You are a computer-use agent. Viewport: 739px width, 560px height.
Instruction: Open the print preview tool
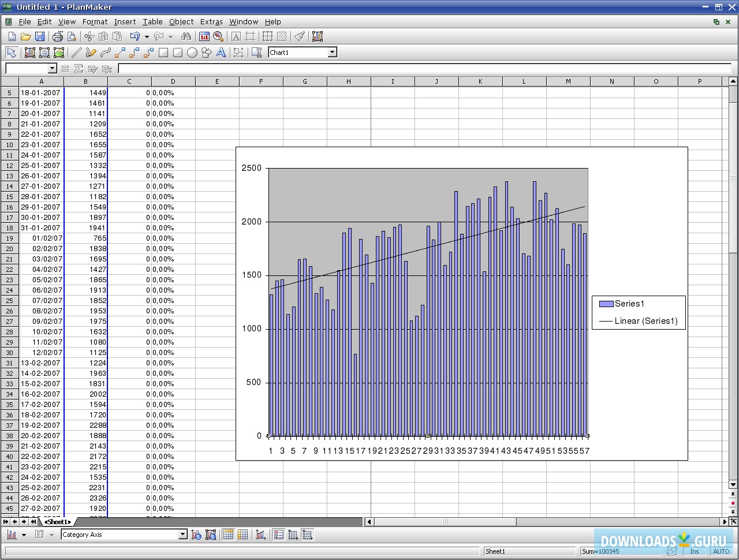[x=72, y=36]
